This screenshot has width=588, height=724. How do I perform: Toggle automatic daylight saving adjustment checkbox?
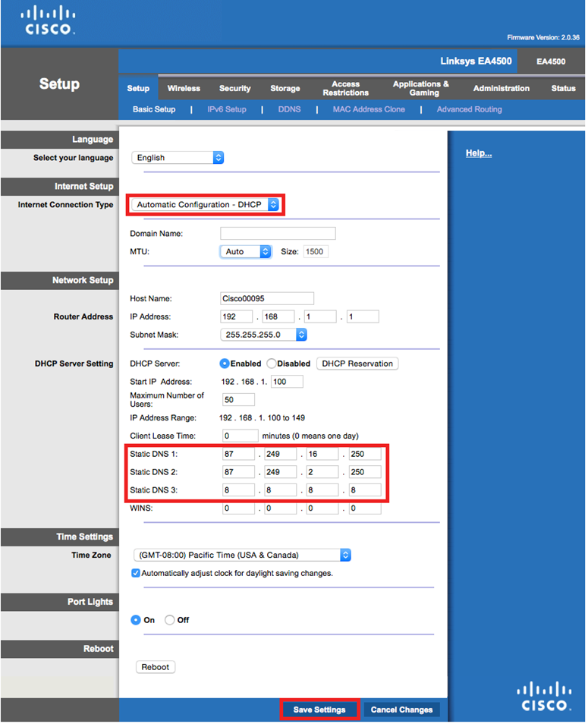point(136,574)
